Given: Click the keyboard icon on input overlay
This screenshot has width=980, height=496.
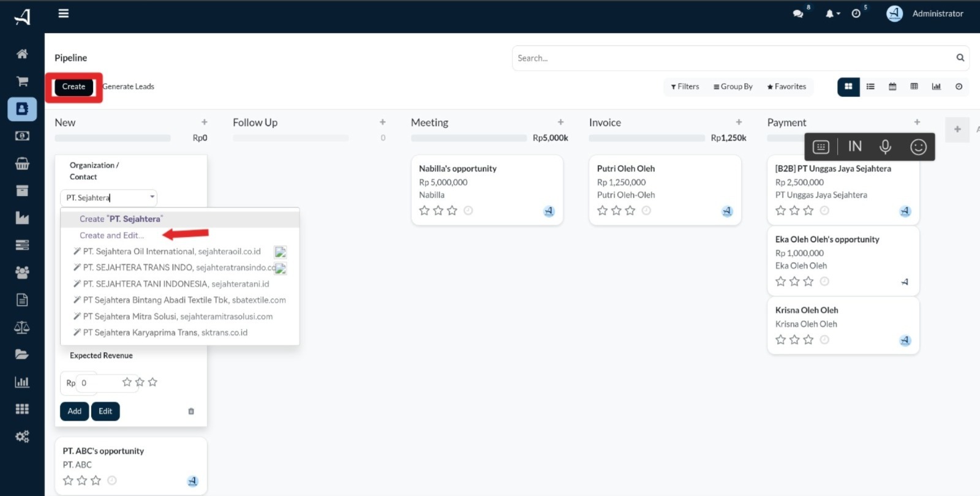Looking at the screenshot, I should [x=821, y=147].
